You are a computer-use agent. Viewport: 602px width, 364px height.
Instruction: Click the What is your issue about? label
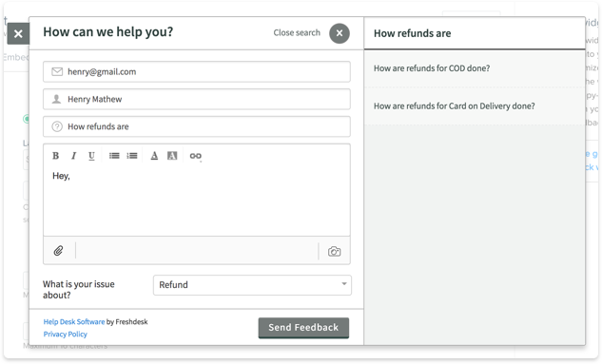click(x=79, y=290)
